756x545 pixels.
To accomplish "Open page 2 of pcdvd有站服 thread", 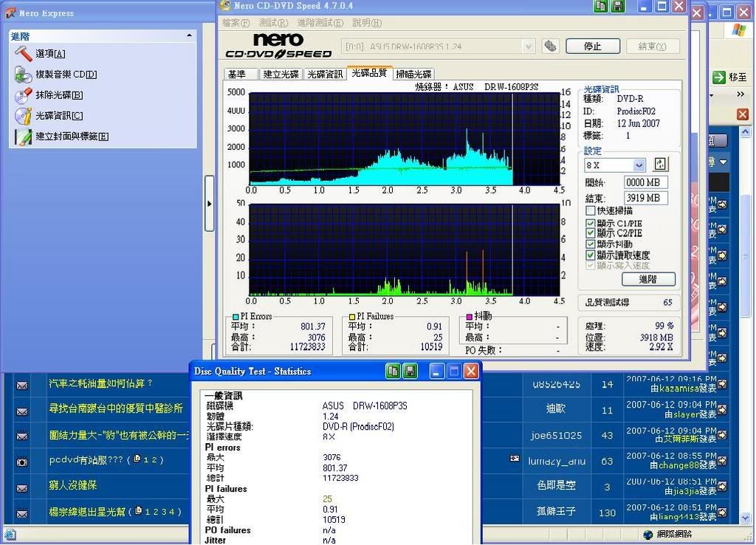I will tap(154, 459).
